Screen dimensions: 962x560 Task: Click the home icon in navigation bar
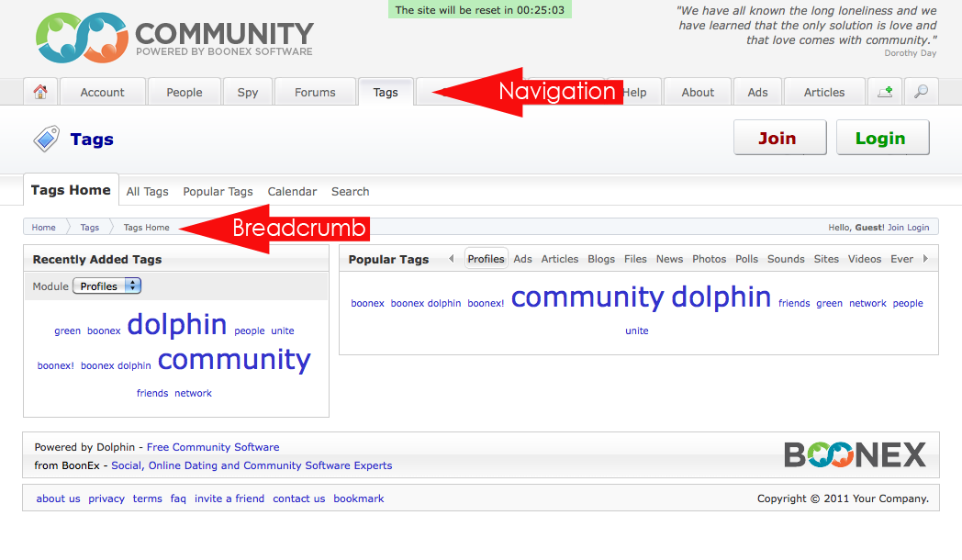pyautogui.click(x=39, y=92)
